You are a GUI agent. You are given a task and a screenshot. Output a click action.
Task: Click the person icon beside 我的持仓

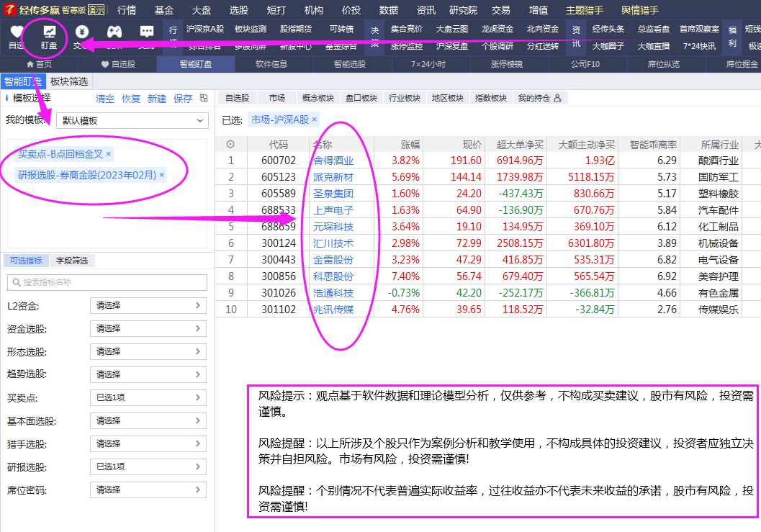coord(558,98)
